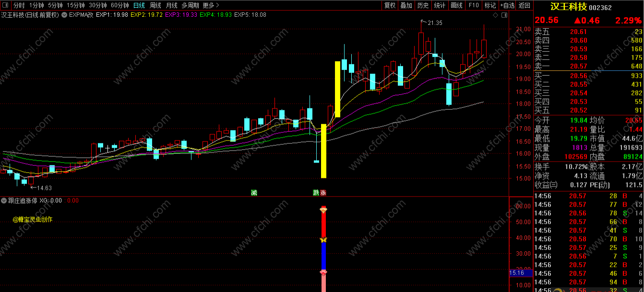Screen dimensions: 644x292
Task: Open the EXPMA indicator dropdown arrow
Action: pyautogui.click(x=65, y=15)
